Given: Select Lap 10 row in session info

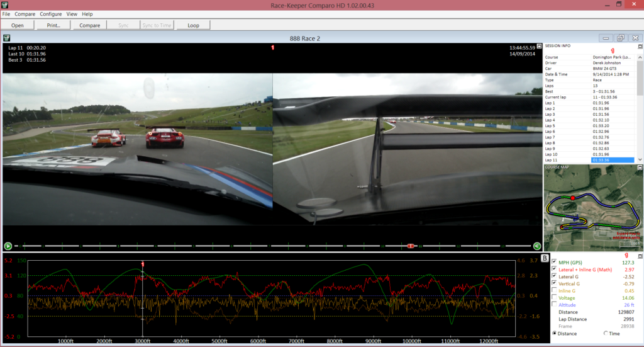Looking at the screenshot, I should pyautogui.click(x=589, y=154).
